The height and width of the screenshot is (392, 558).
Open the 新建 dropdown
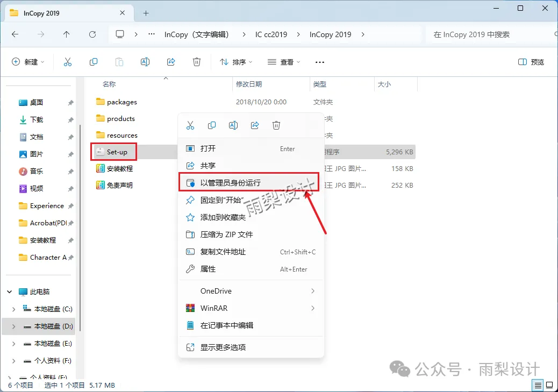pos(28,62)
